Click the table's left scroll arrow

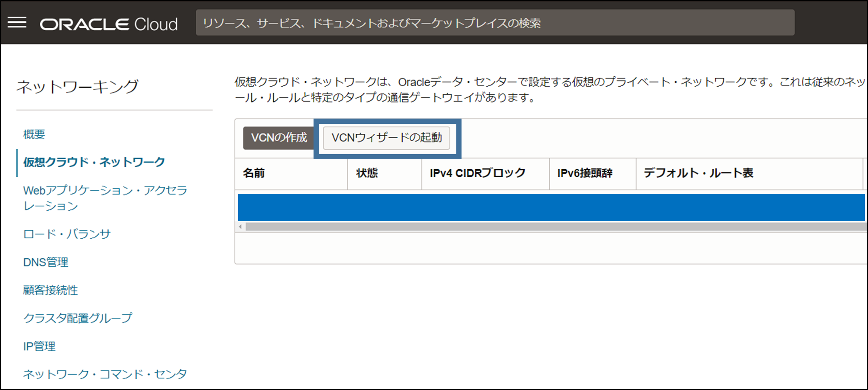(x=240, y=227)
